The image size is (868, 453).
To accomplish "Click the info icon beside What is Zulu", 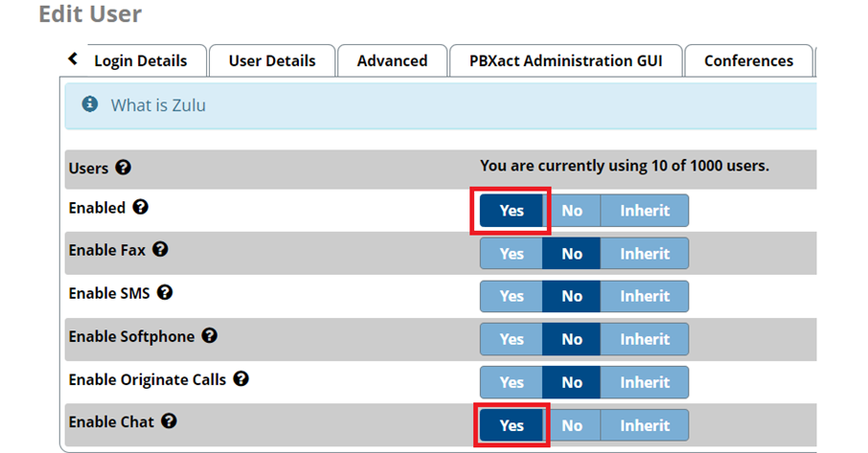I will pos(90,104).
